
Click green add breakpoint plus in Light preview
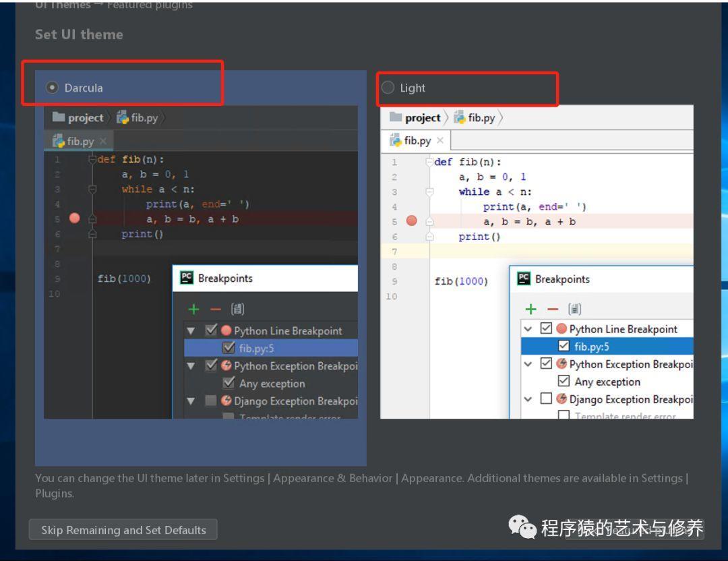coord(530,309)
